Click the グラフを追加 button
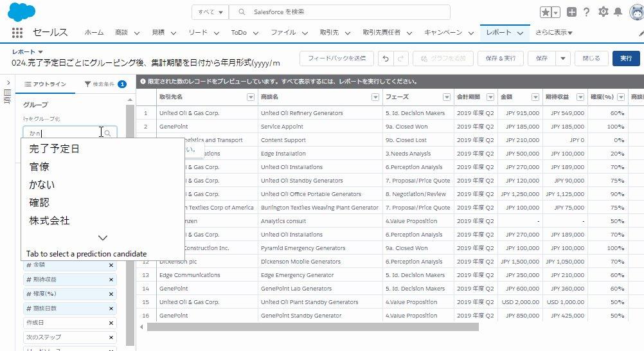This screenshot has height=351, width=644. pos(443,59)
